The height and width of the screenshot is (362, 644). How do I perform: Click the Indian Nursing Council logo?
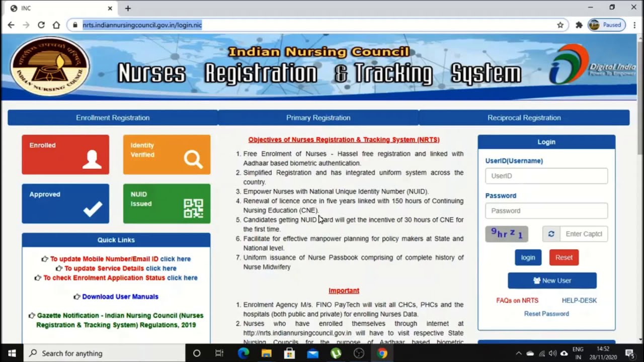(50, 66)
